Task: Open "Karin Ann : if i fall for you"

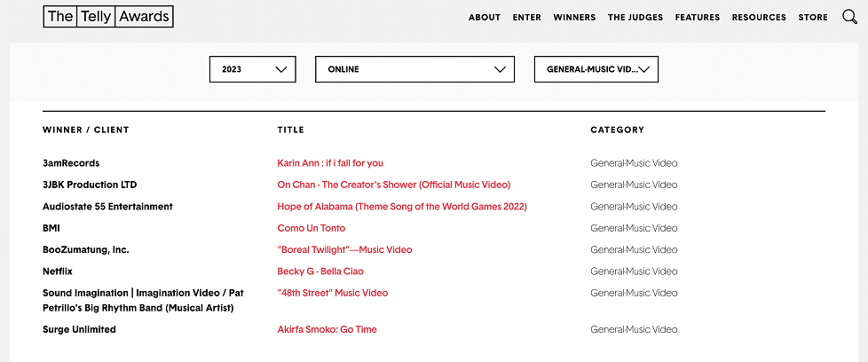Action: [330, 163]
